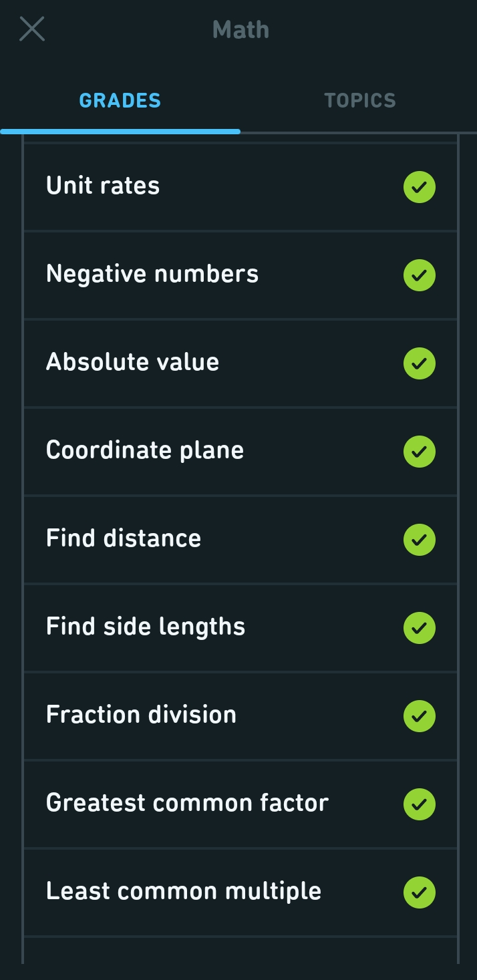Viewport: 477px width, 980px height.
Task: Click the Absolute value completion checkmark
Action: (x=419, y=363)
